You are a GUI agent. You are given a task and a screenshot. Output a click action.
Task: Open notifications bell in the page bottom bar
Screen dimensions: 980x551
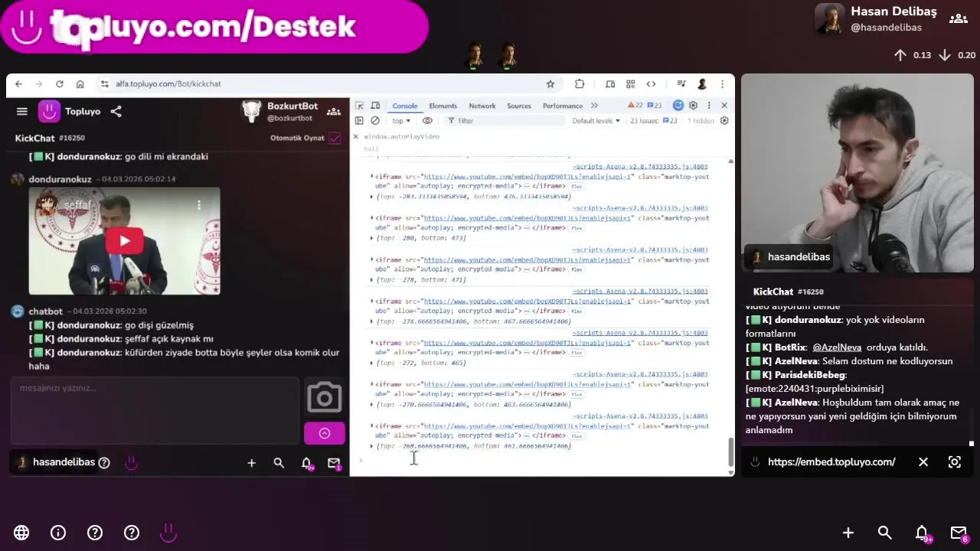coord(306,463)
